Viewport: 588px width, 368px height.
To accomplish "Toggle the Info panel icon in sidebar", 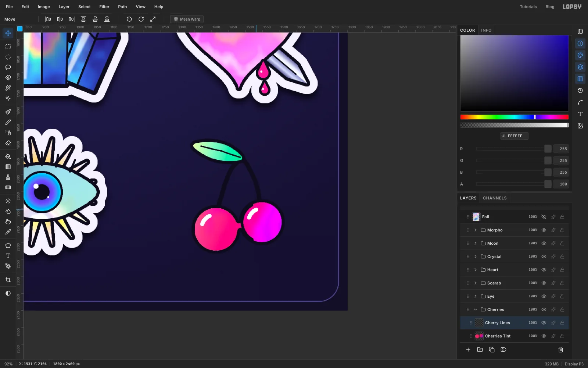I will pos(580,43).
